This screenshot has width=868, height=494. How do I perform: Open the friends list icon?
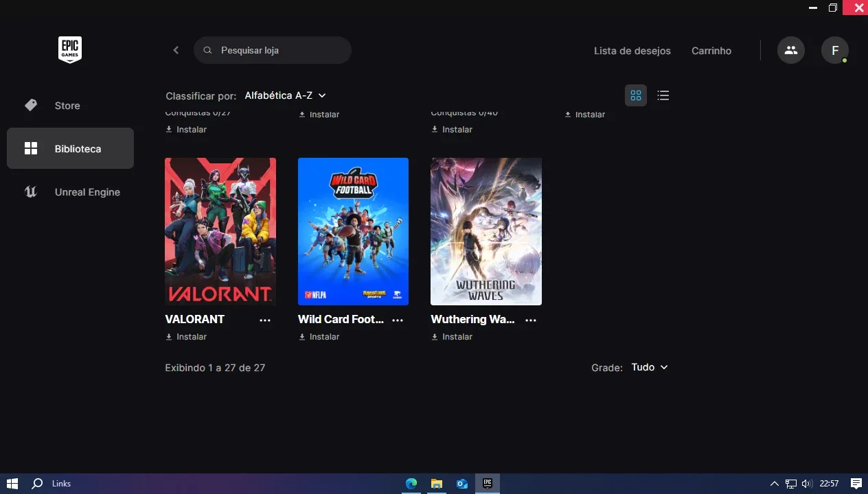[x=791, y=50]
